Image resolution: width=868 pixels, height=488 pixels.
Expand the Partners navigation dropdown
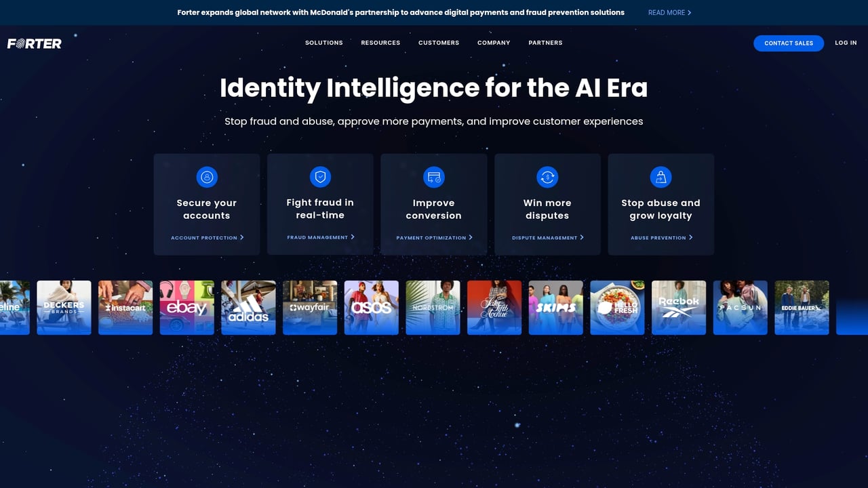click(545, 43)
